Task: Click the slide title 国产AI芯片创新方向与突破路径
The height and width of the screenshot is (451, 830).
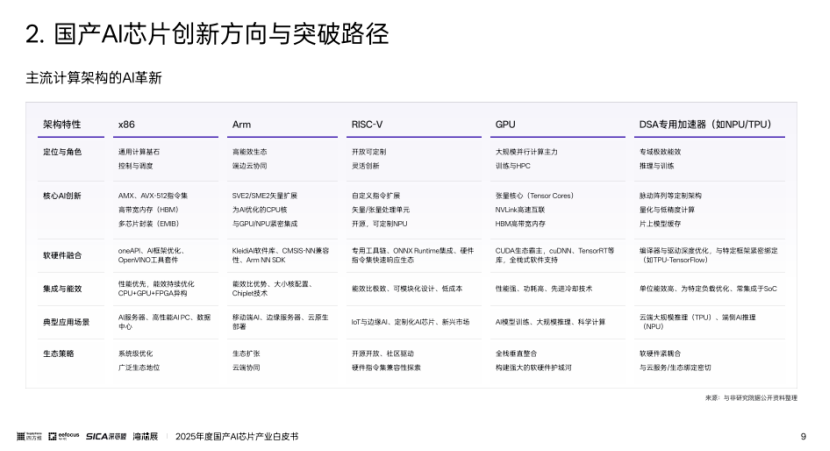Action: 206,36
